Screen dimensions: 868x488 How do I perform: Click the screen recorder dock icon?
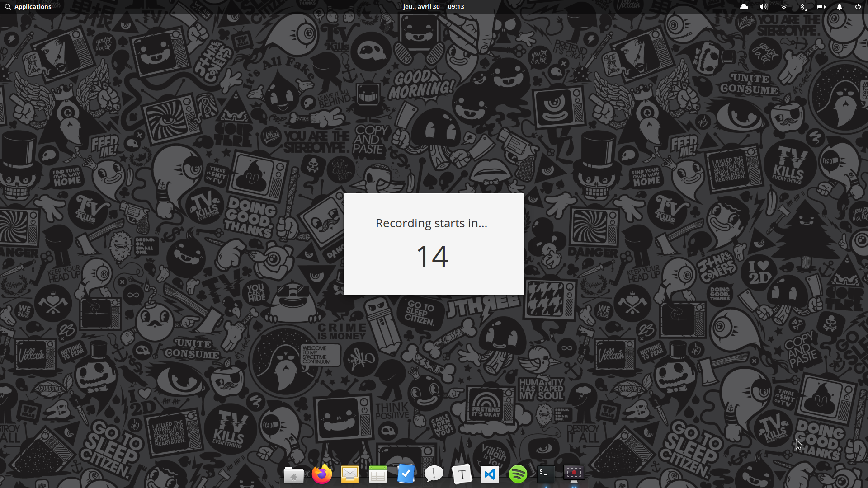tap(574, 473)
